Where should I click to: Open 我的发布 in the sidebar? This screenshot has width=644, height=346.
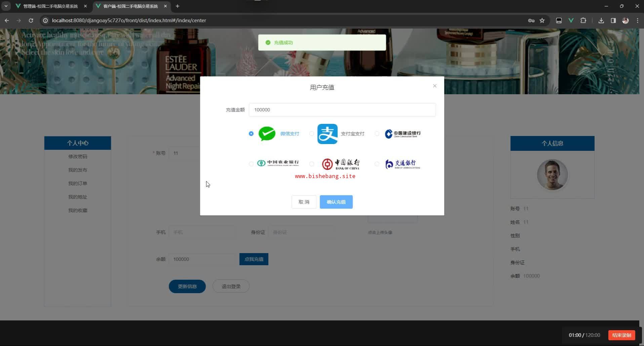coord(78,170)
